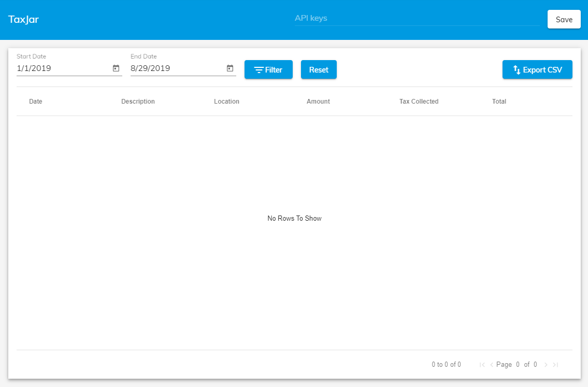Open the End Date calendar picker icon
The image size is (588, 387).
click(230, 68)
